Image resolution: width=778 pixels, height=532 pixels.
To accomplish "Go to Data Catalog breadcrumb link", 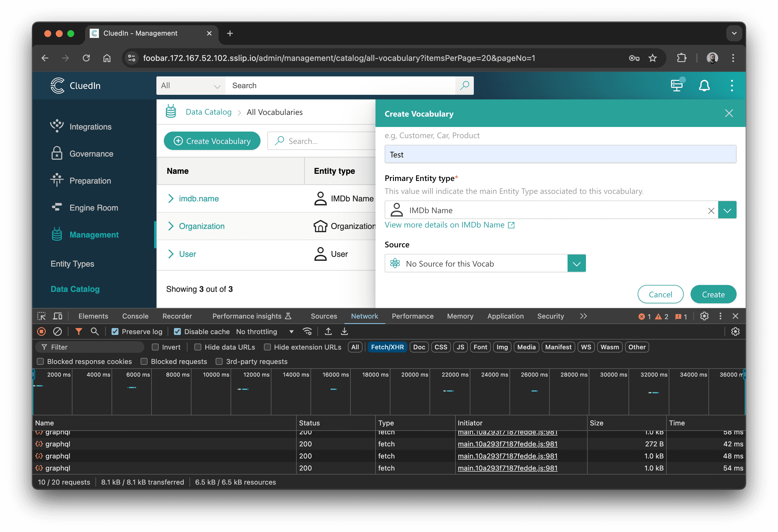I will (x=208, y=112).
